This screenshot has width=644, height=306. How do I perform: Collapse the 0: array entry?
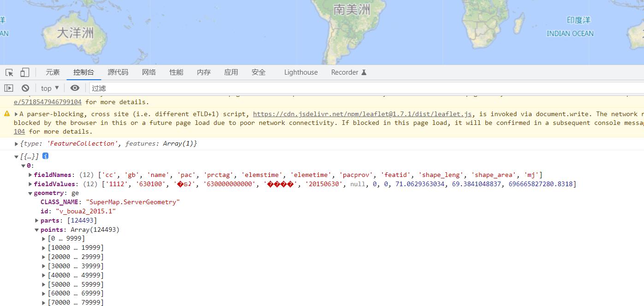click(24, 166)
